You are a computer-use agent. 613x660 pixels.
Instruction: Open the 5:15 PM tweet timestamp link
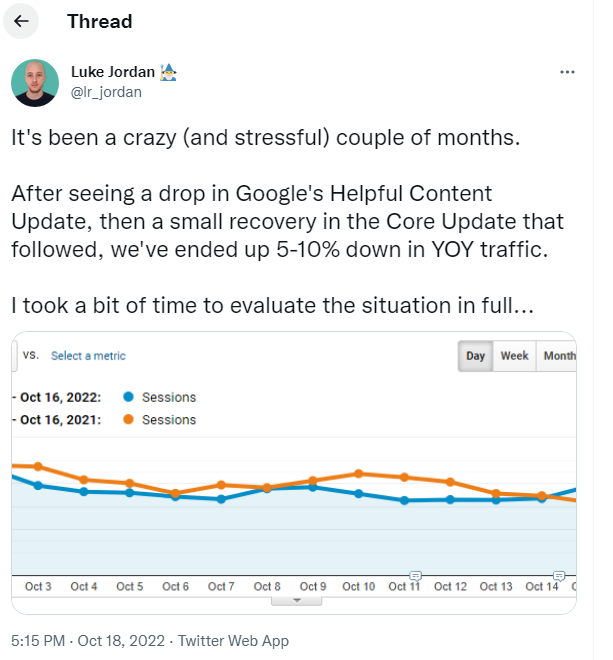(x=88, y=641)
